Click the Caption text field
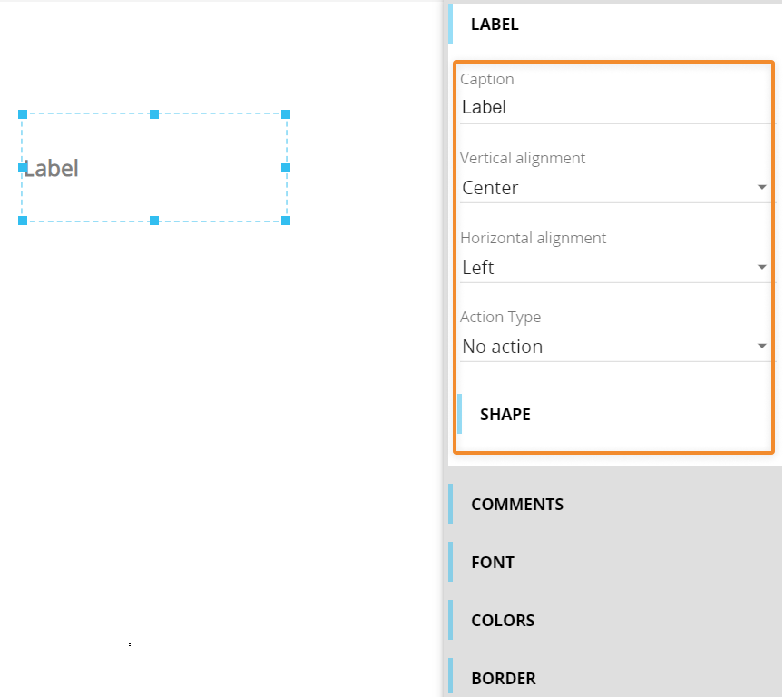 pyautogui.click(x=614, y=107)
